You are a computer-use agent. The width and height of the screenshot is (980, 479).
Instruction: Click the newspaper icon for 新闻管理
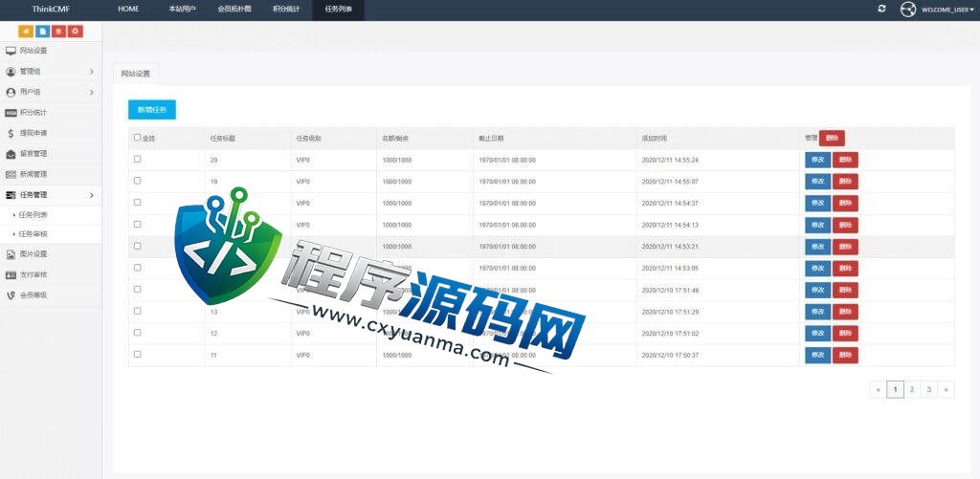11,174
